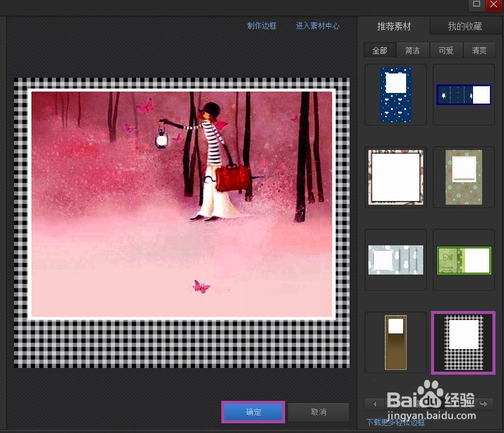Confirm with the 确定 button
Screen dimensions: 504x433
click(x=254, y=412)
